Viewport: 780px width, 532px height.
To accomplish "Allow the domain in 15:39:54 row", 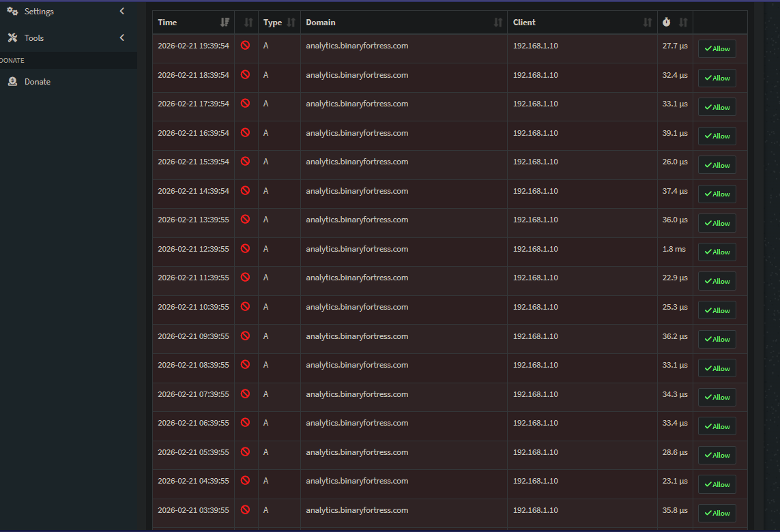I will click(x=717, y=165).
